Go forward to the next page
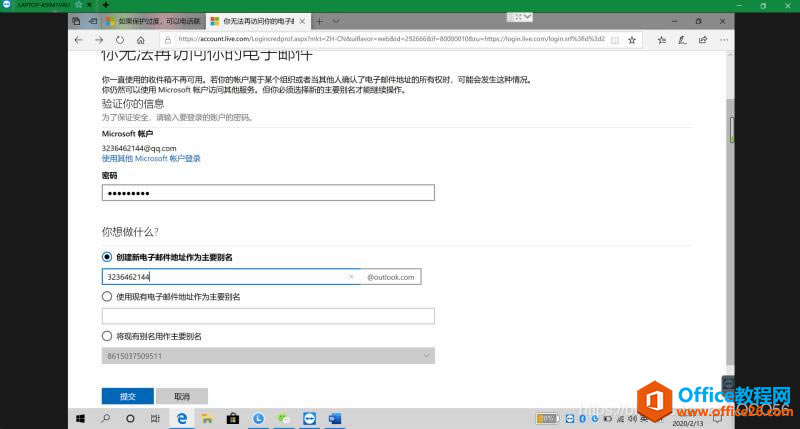 99,40
